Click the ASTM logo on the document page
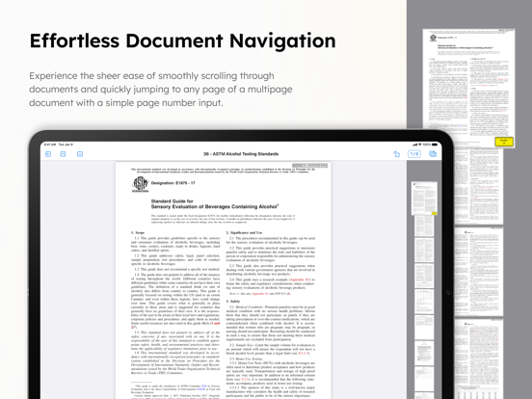This screenshot has height=399, width=532. (140, 184)
